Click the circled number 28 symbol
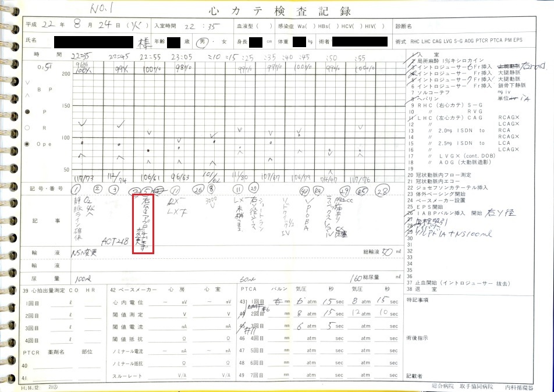Viewport: 554px width, 392px height. (382, 189)
